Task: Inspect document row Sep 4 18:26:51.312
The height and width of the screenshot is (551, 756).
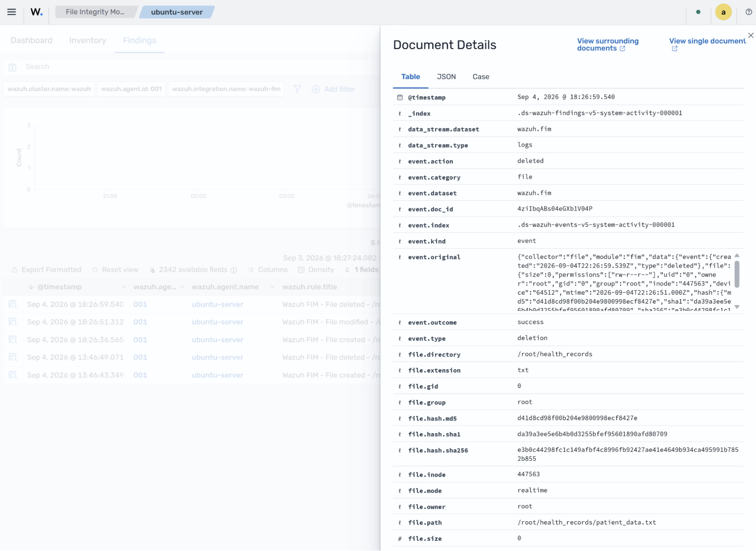Action: pos(13,322)
